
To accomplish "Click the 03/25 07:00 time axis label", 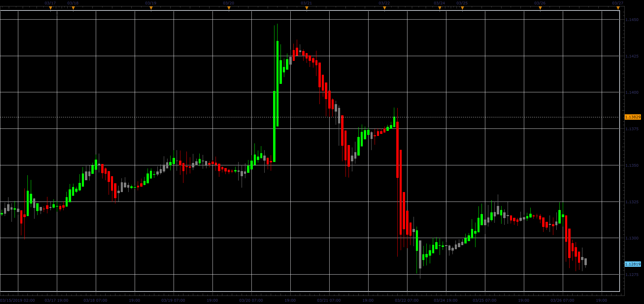I will (485, 300).
